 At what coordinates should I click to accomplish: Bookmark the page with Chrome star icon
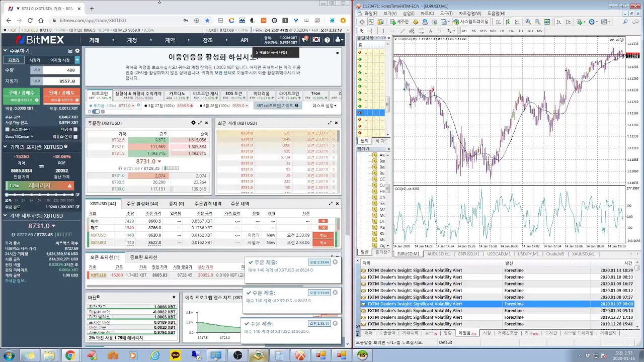pyautogui.click(x=207, y=20)
